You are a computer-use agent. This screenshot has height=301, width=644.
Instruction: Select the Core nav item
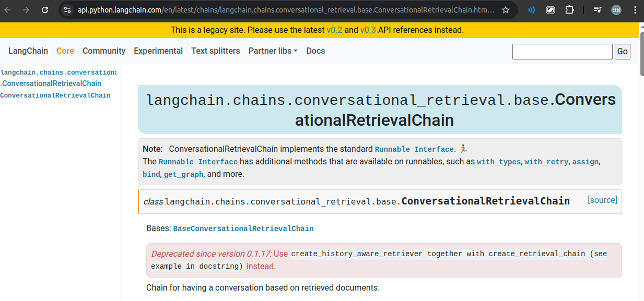65,51
